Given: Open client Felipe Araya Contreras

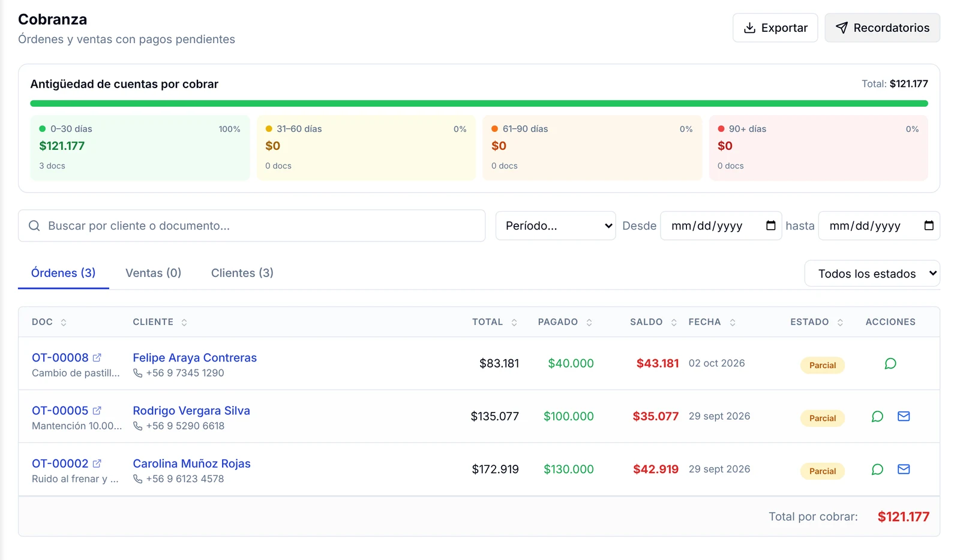Looking at the screenshot, I should [x=194, y=357].
